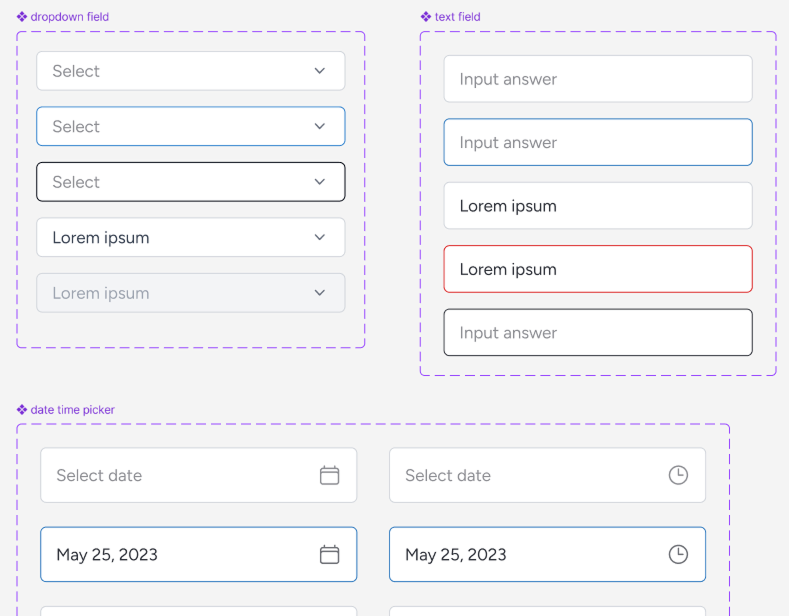This screenshot has height=616, width=789.
Task: Click clock icon beside May 25, 2023
Action: tap(678, 554)
